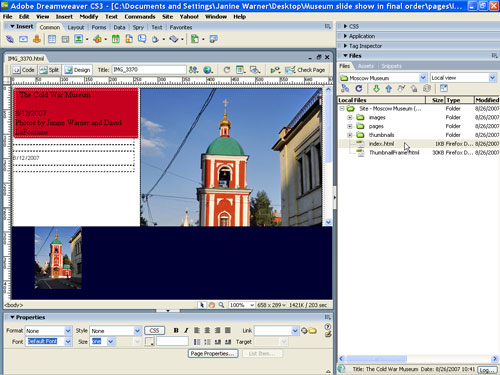Viewport: 500px width, 375px height.
Task: Insert the date calendar icon
Action: click(116, 39)
